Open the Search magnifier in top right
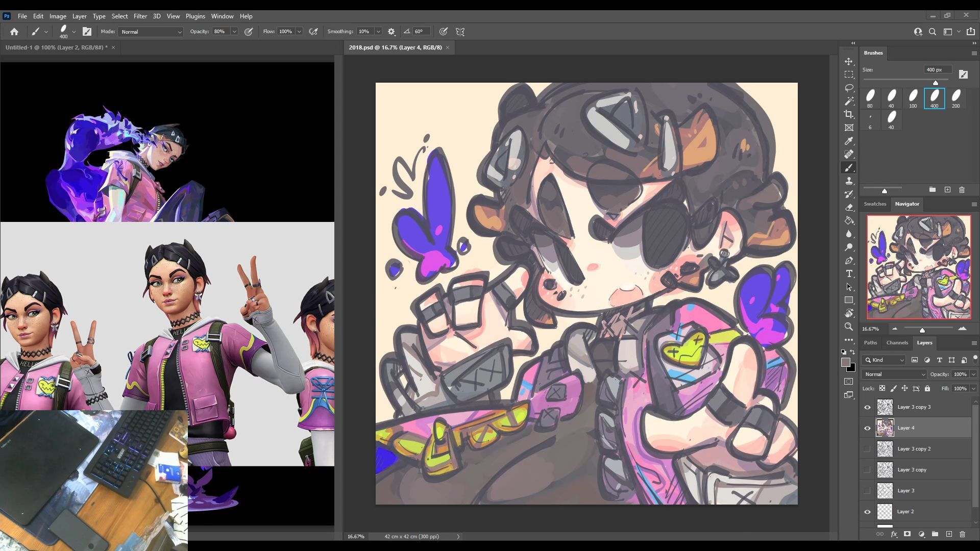Screen dimensions: 980x551 click(933, 32)
